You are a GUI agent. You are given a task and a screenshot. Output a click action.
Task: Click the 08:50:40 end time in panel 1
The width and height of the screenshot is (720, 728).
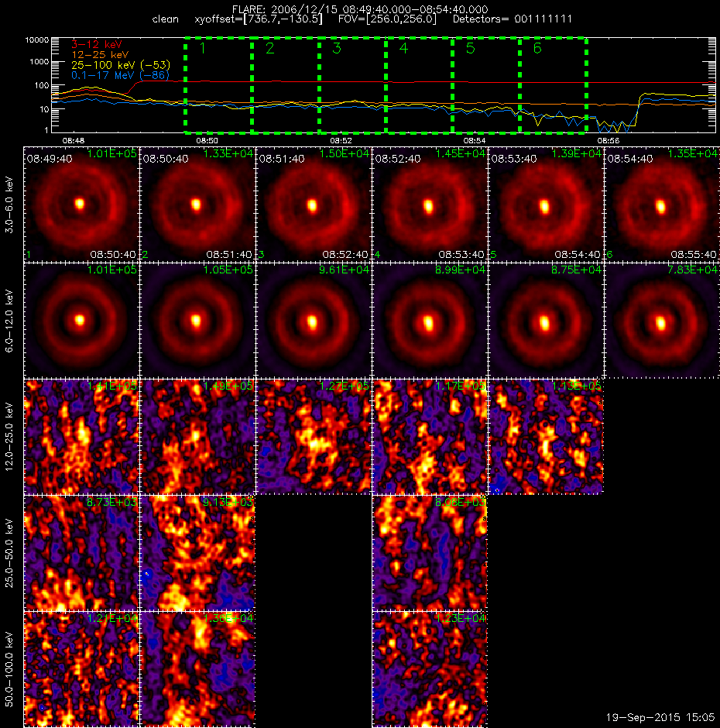[x=113, y=255]
